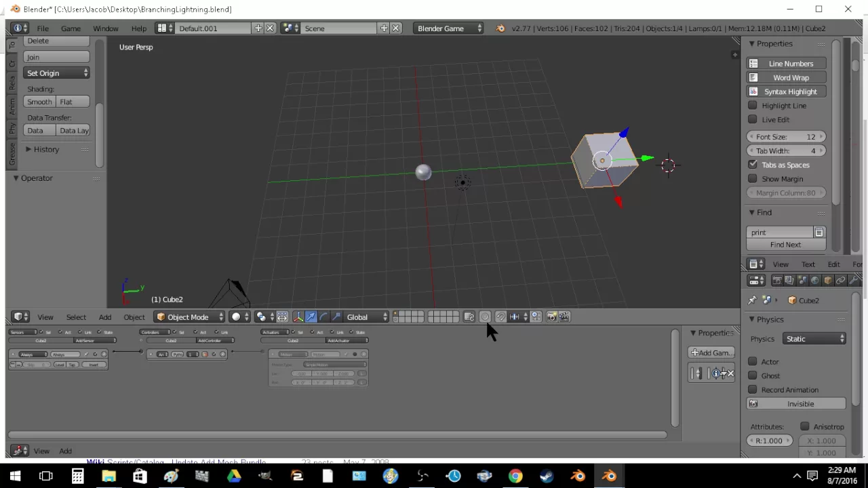The width and height of the screenshot is (868, 488).
Task: Toggle Line Numbers option
Action: point(786,64)
